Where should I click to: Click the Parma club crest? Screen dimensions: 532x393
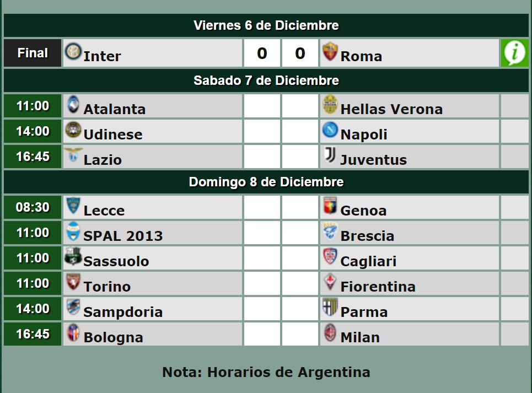tap(330, 308)
